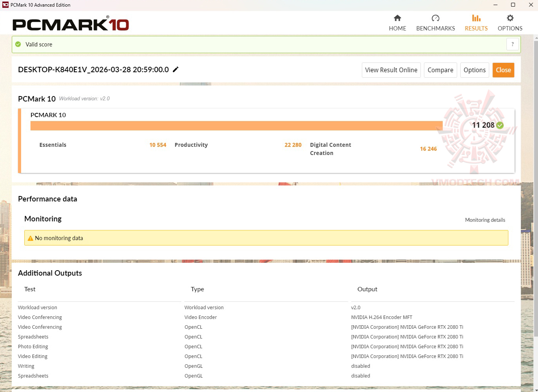The height and width of the screenshot is (392, 538).
Task: Click the Essentials score 10 554
Action: pos(158,145)
